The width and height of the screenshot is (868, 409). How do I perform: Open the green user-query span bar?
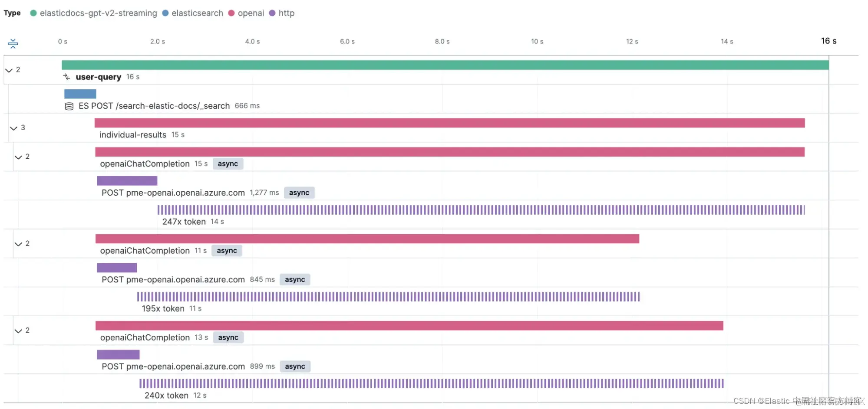[x=445, y=65]
